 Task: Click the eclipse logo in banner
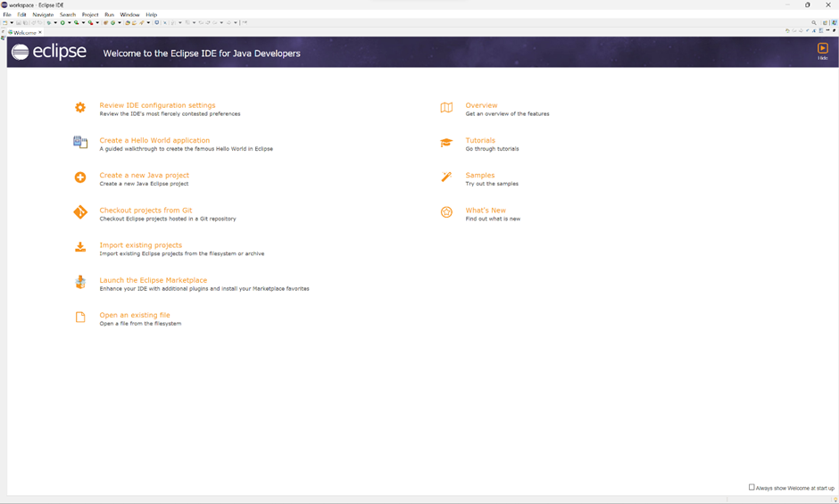coord(49,52)
